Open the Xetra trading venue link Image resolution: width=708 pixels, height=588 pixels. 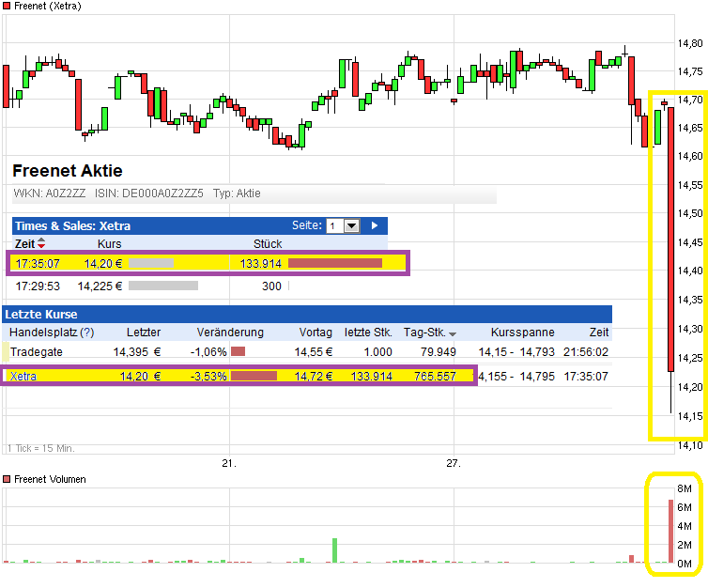pyautogui.click(x=23, y=377)
